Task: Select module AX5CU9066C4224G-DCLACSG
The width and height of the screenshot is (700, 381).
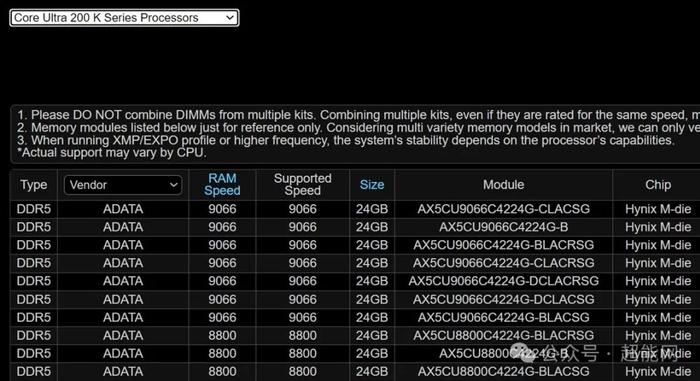Action: click(x=504, y=299)
